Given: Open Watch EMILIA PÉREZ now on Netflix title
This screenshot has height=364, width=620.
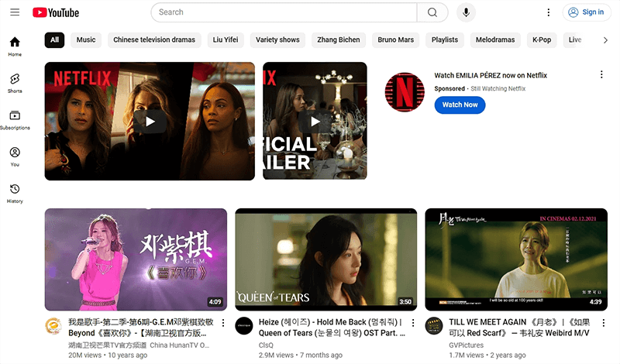Looking at the screenshot, I should tap(491, 75).
